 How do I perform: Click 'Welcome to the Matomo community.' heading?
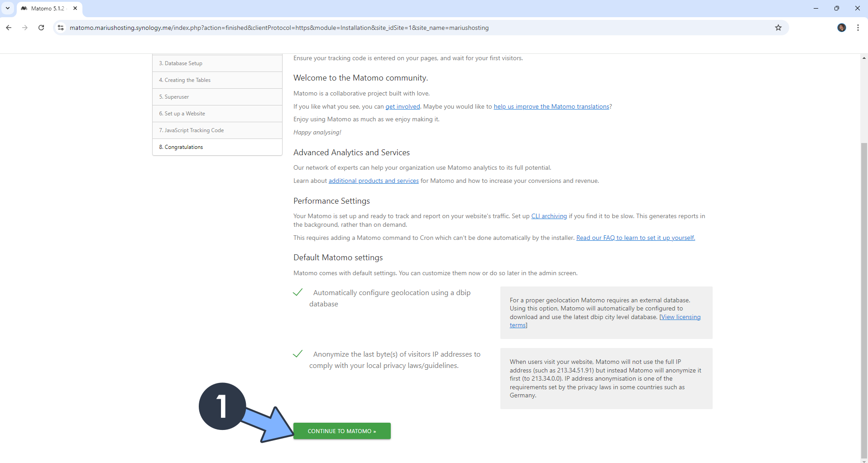coord(360,78)
